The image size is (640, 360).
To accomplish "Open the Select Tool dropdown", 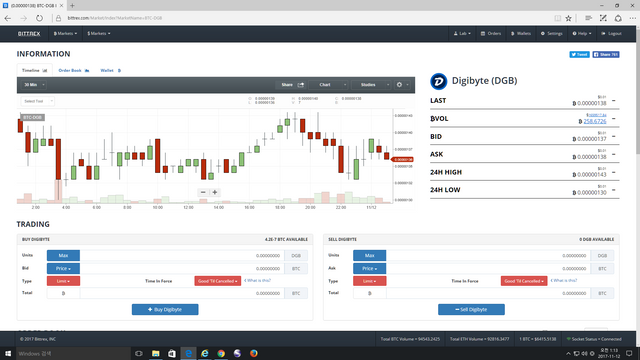I will (x=38, y=101).
